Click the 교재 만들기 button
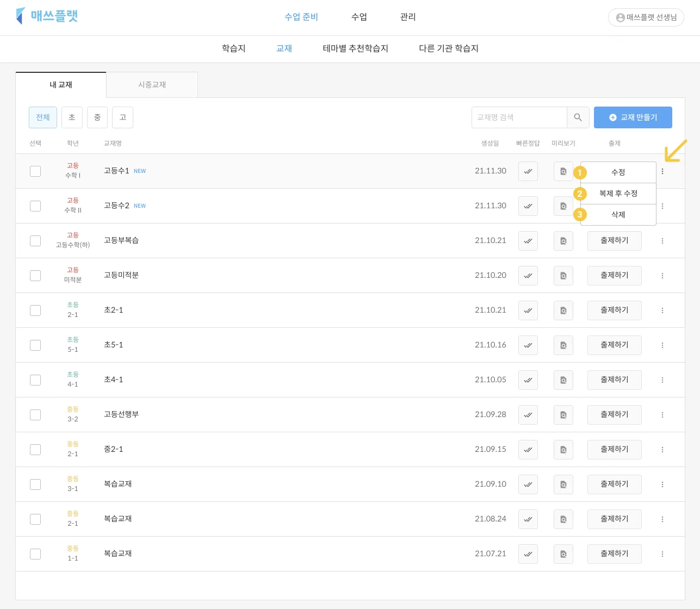 (x=633, y=117)
